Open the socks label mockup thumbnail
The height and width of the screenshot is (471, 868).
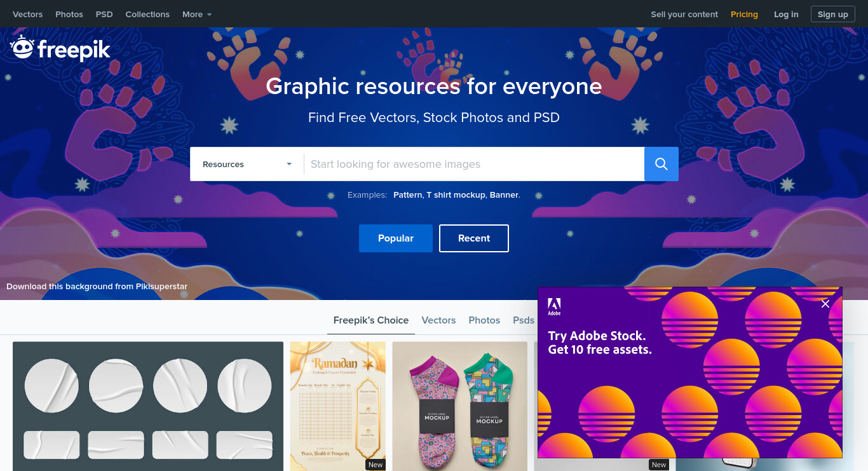[460, 406]
